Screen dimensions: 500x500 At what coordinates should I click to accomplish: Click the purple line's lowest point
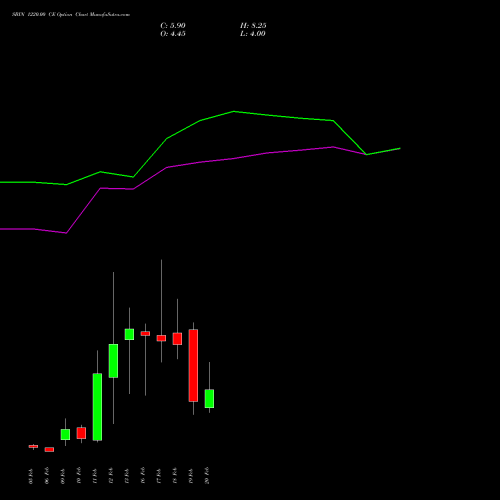66,233
